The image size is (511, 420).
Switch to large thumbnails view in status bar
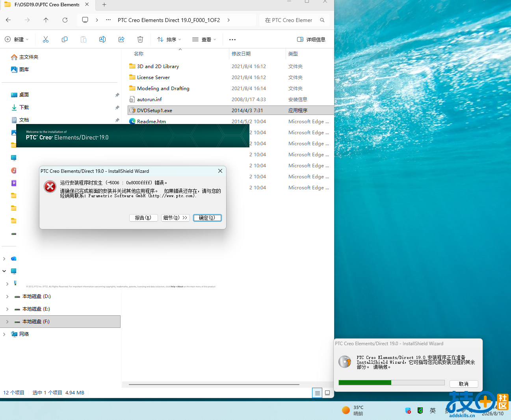pyautogui.click(x=327, y=393)
